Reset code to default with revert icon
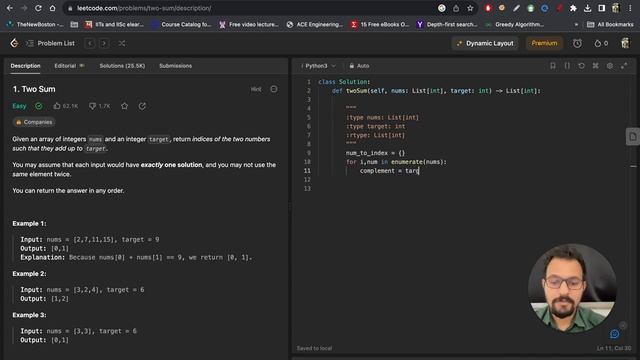Screen dimensions: 640x360 [582, 66]
